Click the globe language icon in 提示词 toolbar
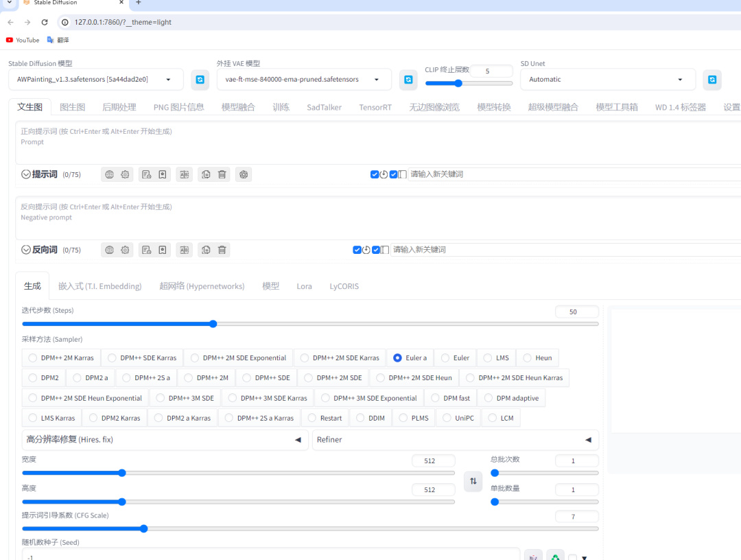This screenshot has height=560, width=741. click(109, 174)
